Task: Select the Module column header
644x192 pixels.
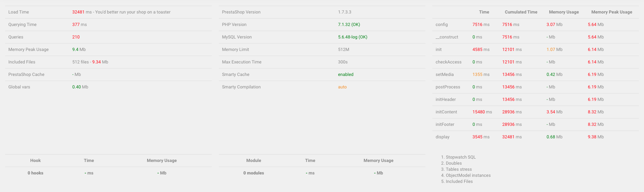Action: (254, 161)
